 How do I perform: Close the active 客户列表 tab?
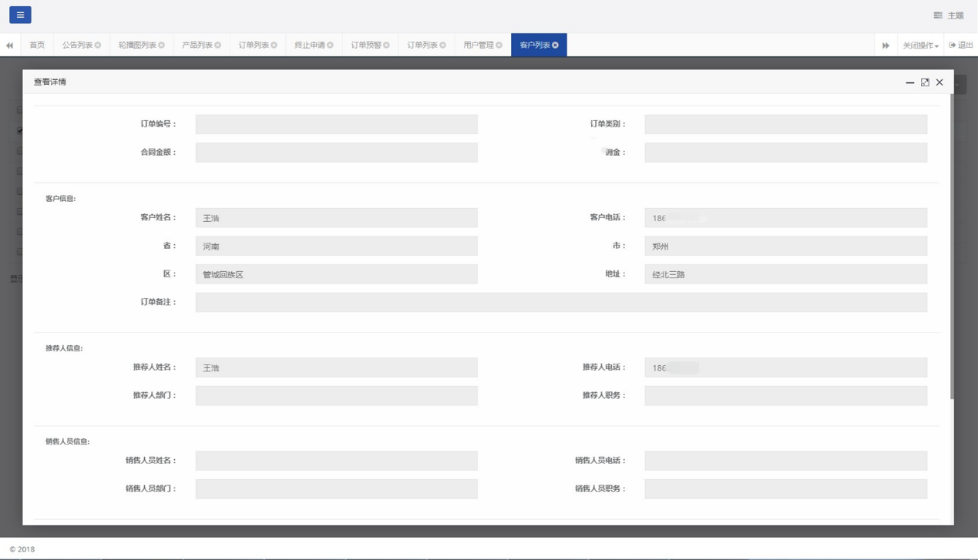555,45
